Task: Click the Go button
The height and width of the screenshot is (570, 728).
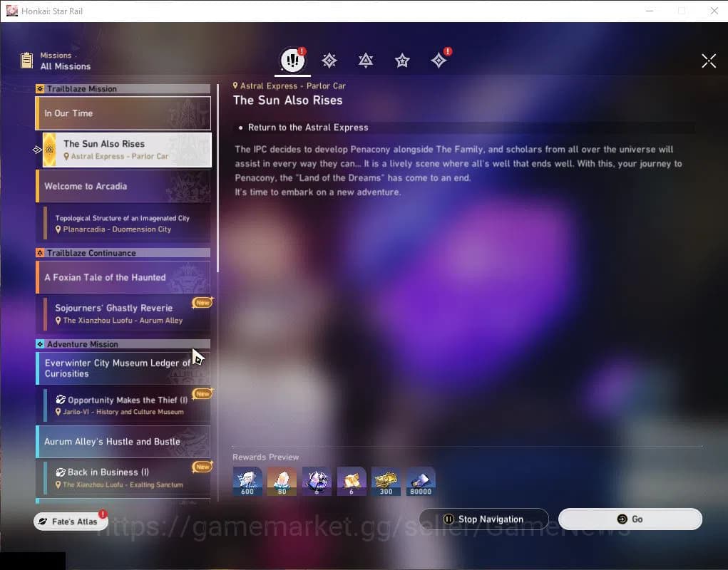Action: pyautogui.click(x=630, y=519)
